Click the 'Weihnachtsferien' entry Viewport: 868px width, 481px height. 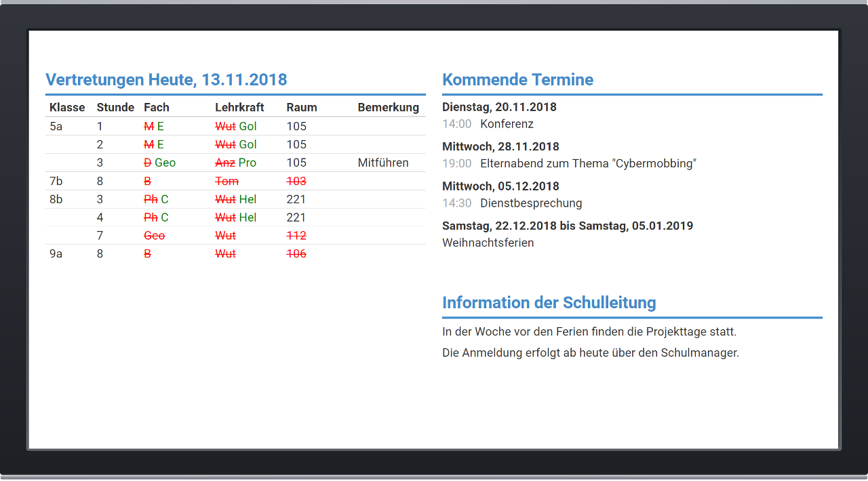(488, 243)
